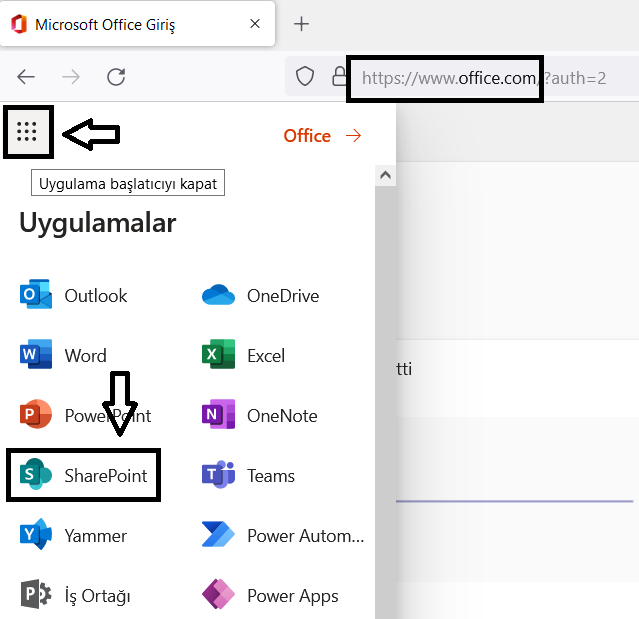Screen dimensions: 639x619
Task: Click the Outlook label
Action: (96, 296)
